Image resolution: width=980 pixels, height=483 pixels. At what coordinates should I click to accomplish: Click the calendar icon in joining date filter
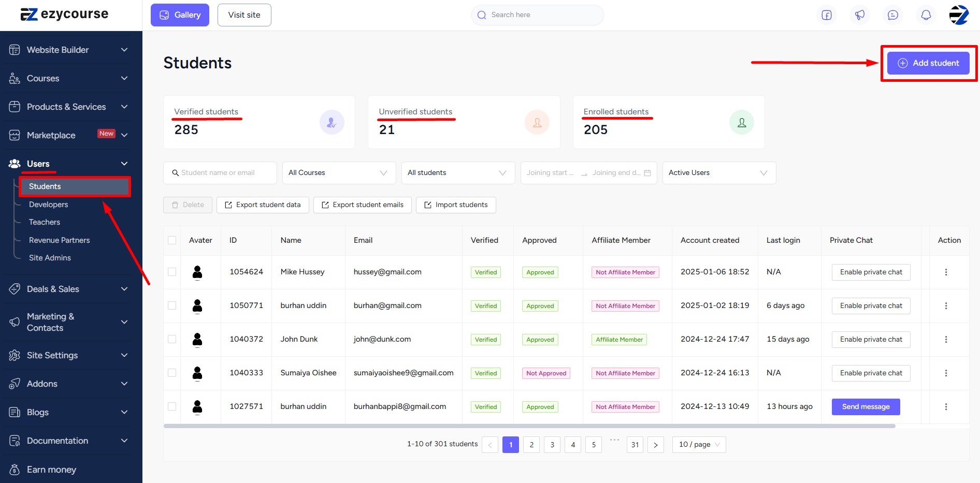647,173
